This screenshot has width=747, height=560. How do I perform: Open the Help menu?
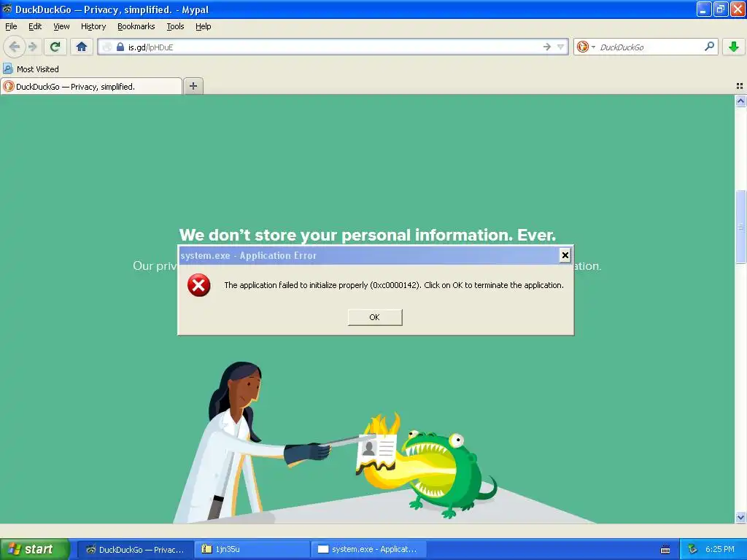pos(204,26)
